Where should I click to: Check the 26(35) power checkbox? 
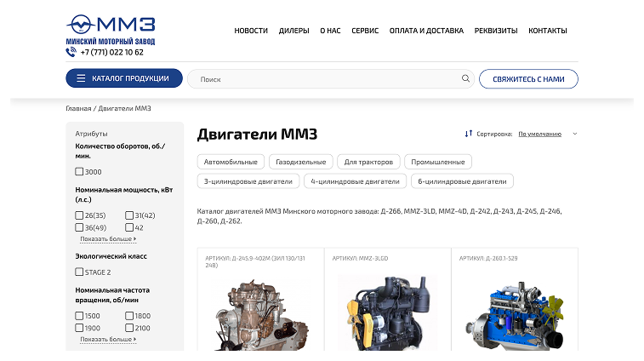coord(79,215)
